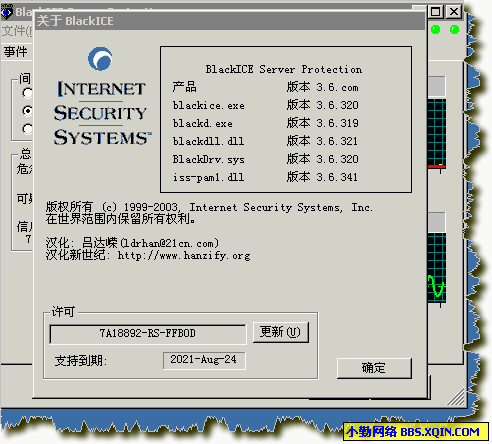492x444 pixels.
Task: Click the license key field 7A18892-RS-FFB0D
Action: [x=148, y=334]
